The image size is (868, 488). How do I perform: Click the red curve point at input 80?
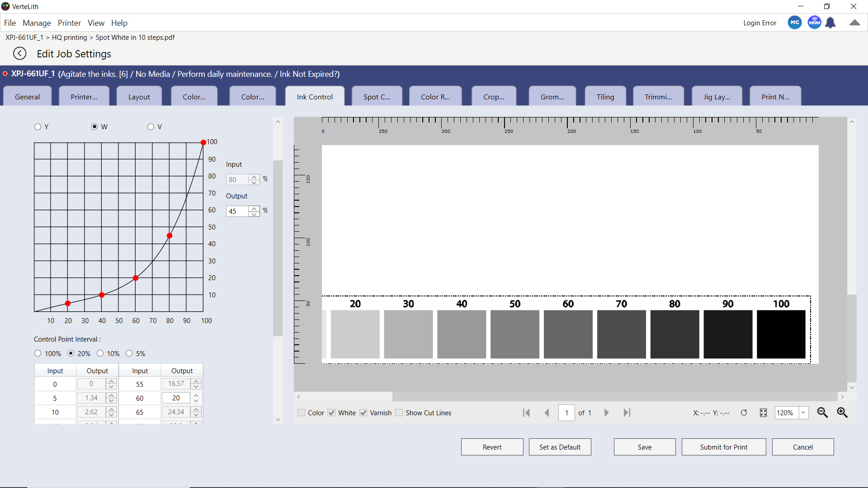[x=170, y=235]
